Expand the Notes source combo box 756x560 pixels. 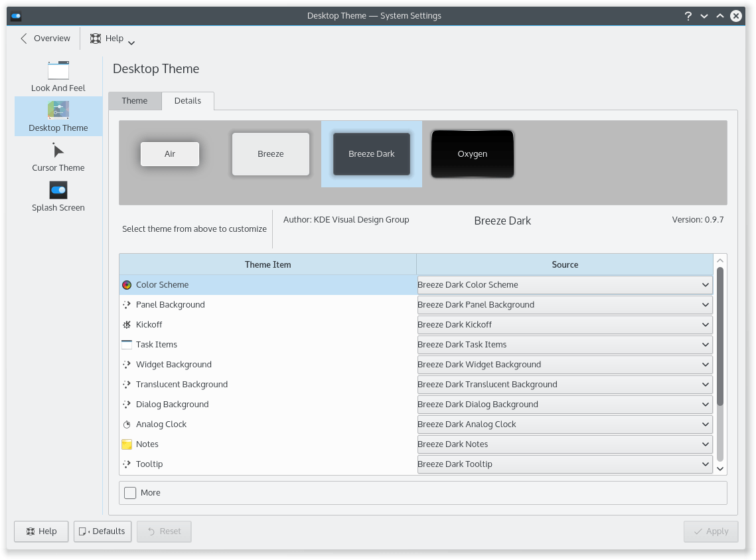(x=565, y=444)
